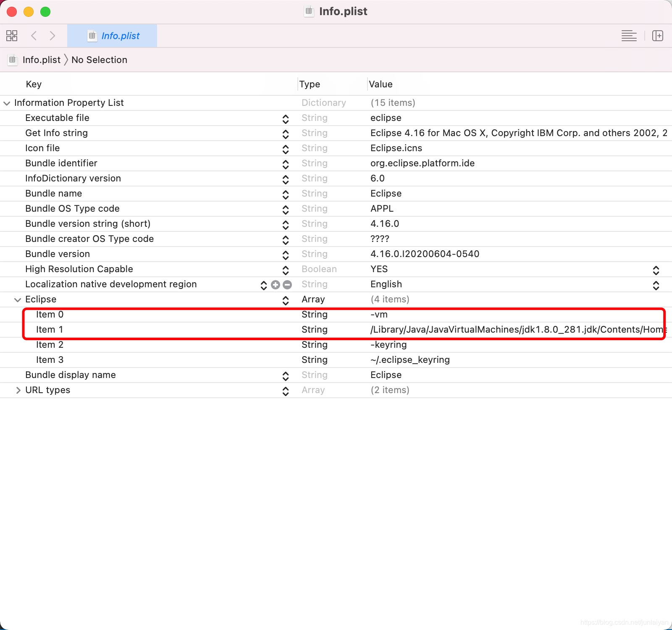Viewport: 672px width, 630px height.
Task: Open key stepper for Bundle version
Action: [x=286, y=255]
